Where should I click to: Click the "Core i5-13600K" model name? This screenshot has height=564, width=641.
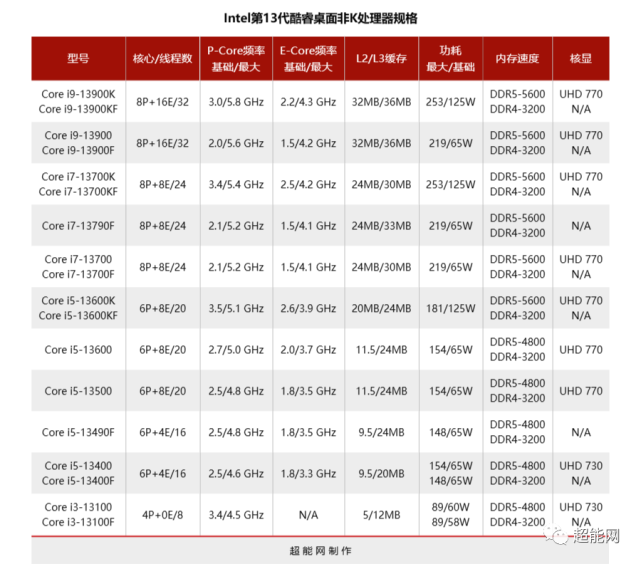click(78, 300)
